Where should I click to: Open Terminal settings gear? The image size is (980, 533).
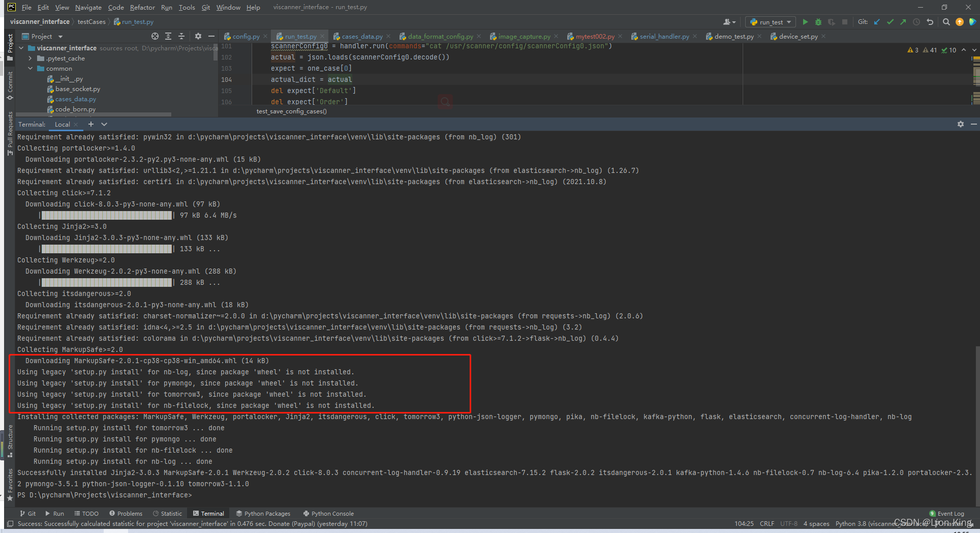pyautogui.click(x=961, y=124)
